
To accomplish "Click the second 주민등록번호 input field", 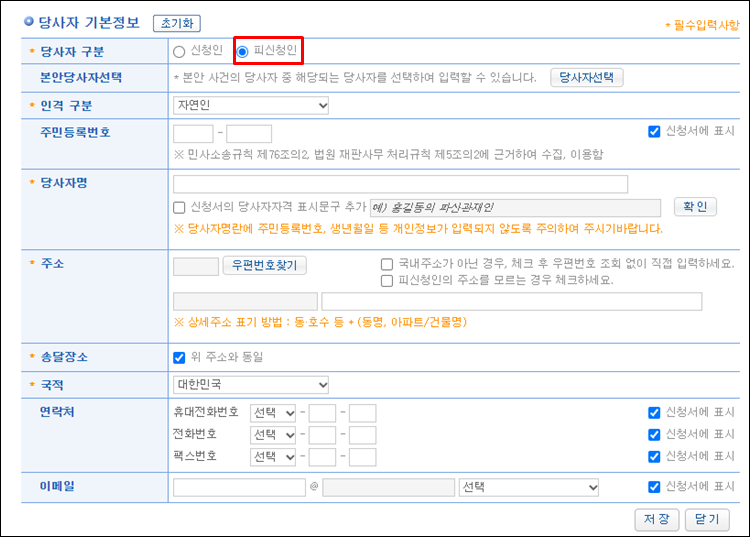I will coord(249,133).
